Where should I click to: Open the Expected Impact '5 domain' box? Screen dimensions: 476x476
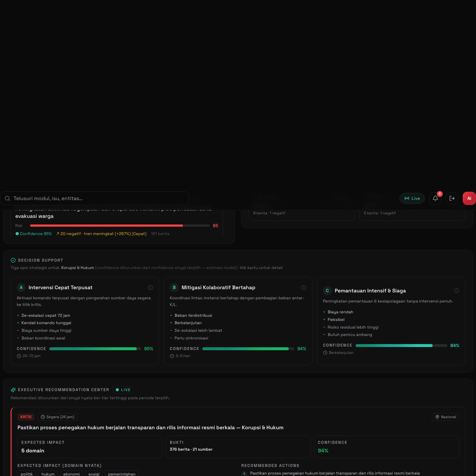[90, 447]
